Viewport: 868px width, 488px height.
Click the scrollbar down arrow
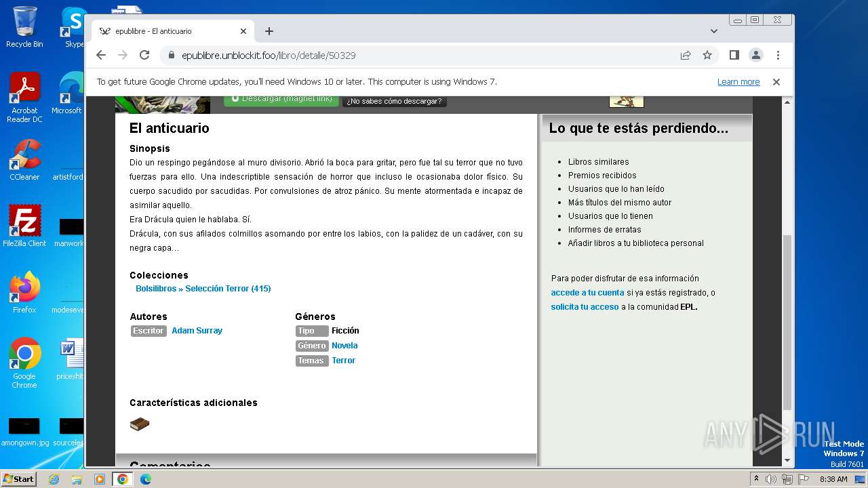(x=787, y=461)
